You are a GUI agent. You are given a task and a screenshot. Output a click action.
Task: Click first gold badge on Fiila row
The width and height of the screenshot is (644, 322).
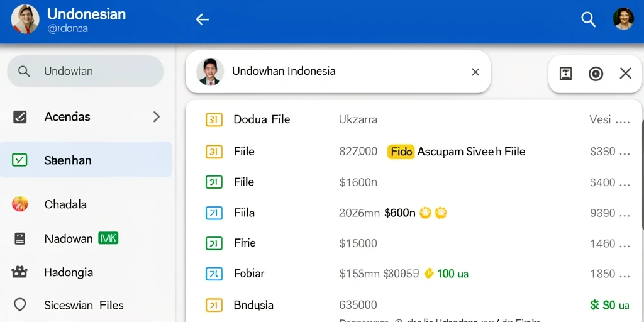point(425,213)
